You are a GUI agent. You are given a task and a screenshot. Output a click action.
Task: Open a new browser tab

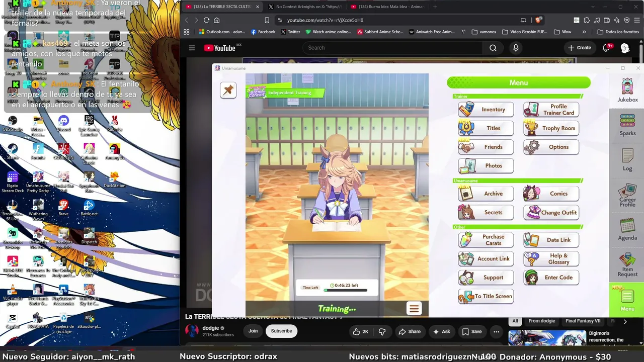click(x=435, y=7)
